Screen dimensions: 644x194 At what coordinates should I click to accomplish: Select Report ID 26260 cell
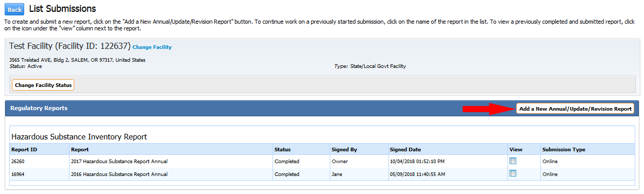point(18,162)
